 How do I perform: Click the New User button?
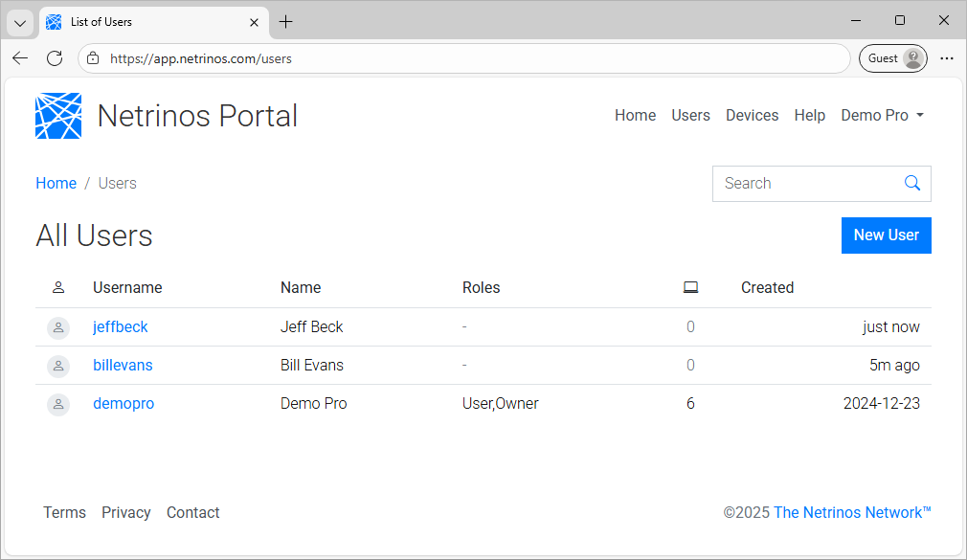pos(886,235)
